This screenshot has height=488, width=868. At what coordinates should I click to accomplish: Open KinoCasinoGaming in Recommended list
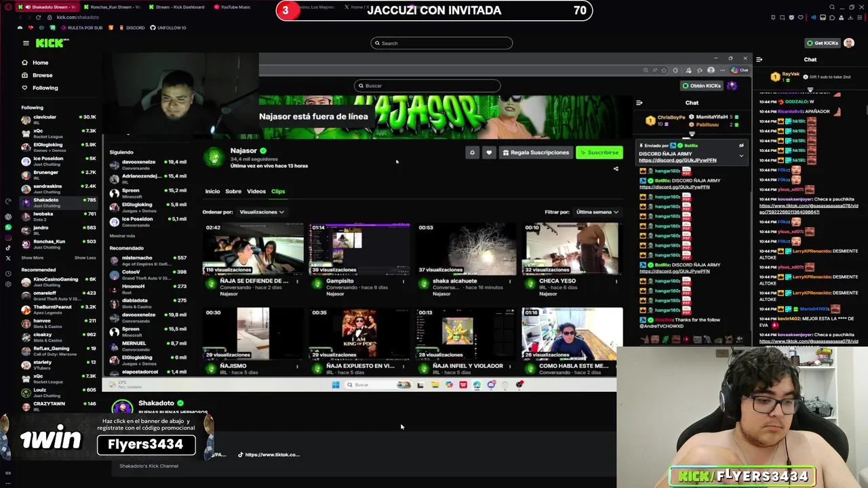point(58,281)
